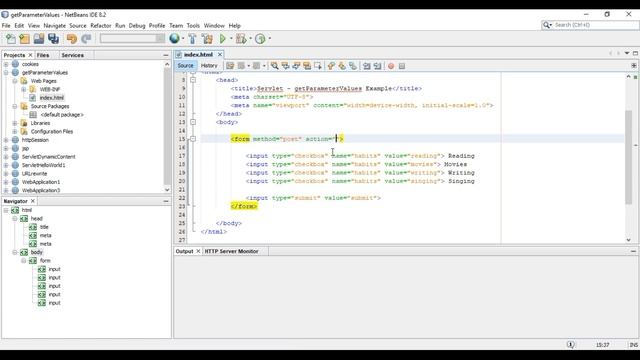Click the Shift Line Right icon
The height and width of the screenshot is (360, 640).
378,66
